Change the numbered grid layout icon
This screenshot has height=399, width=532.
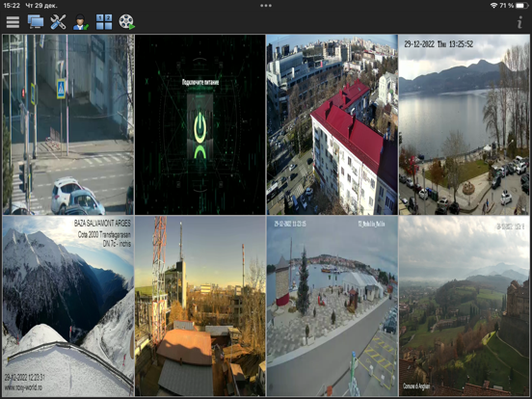pyautogui.click(x=104, y=22)
